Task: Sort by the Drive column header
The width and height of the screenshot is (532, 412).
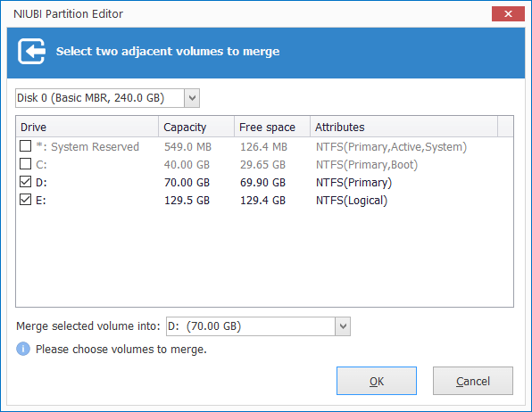Action: click(x=87, y=128)
